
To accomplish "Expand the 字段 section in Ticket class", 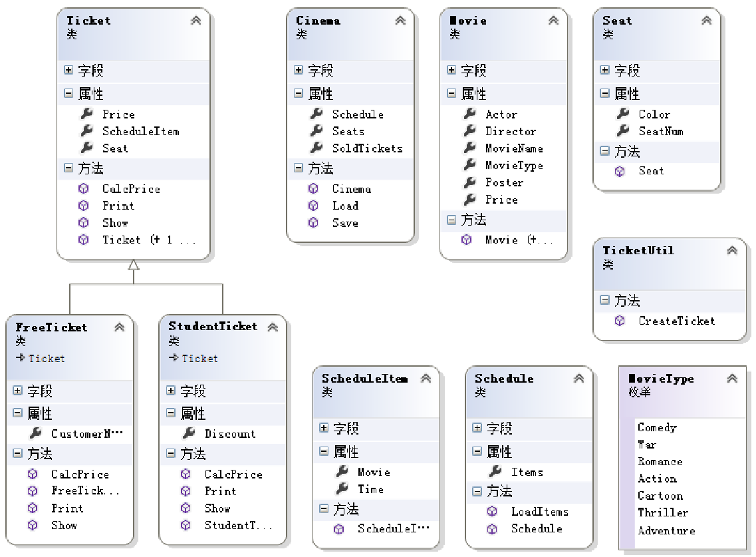I will (68, 70).
